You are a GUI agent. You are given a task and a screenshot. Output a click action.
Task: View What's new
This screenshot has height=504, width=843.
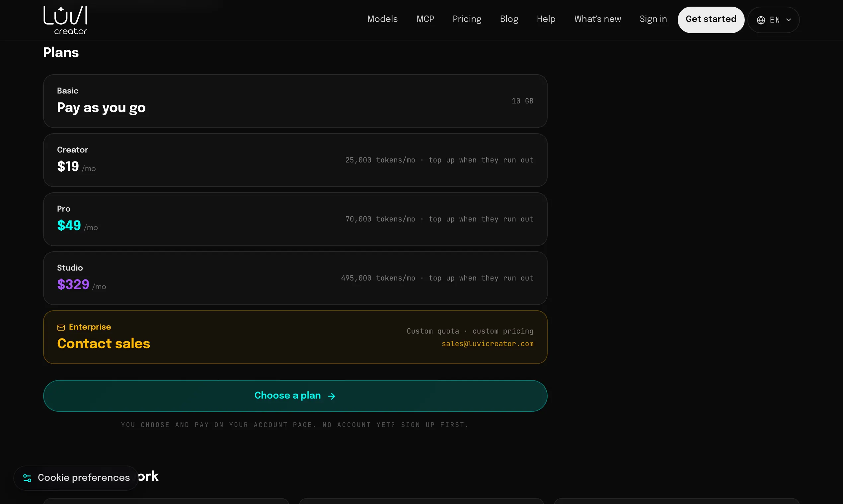598,19
